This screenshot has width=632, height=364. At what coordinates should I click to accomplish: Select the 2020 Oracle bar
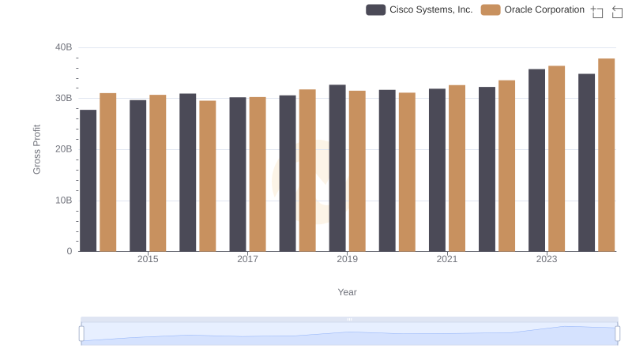tap(407, 172)
